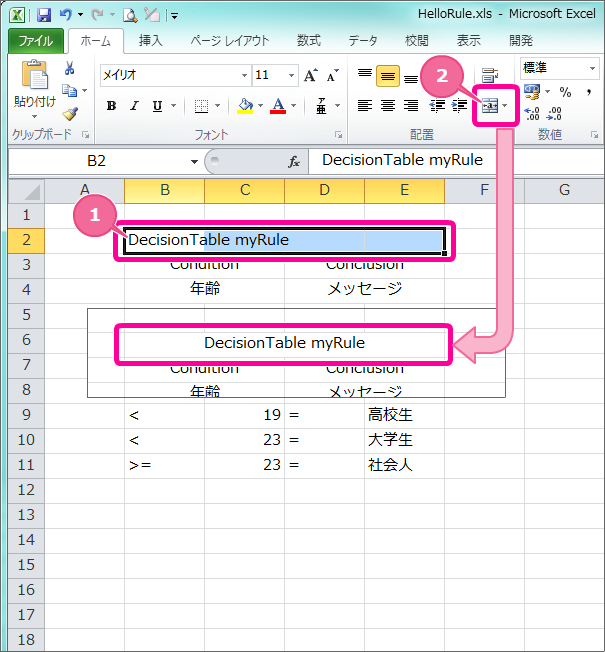Select column G header
Image resolution: width=605 pixels, height=652 pixels.
point(564,191)
